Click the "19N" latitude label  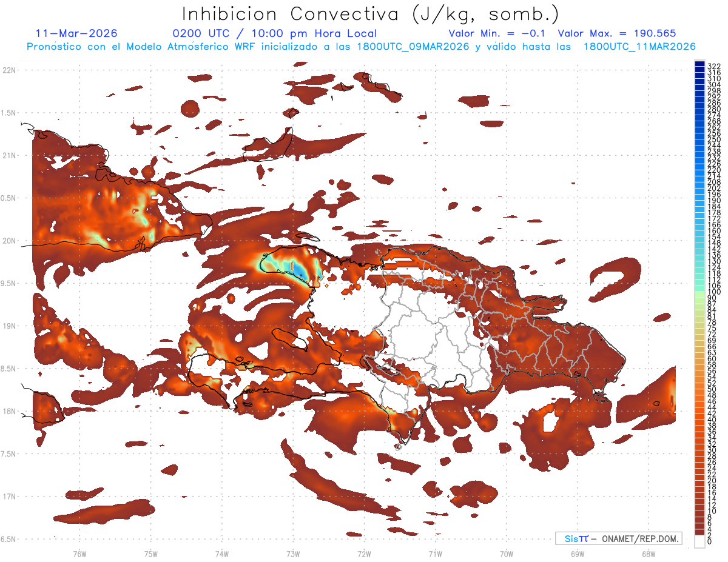[x=10, y=326]
